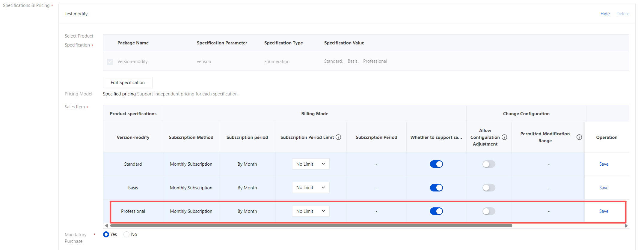Disable sales support toggle for Standard

[x=436, y=164]
